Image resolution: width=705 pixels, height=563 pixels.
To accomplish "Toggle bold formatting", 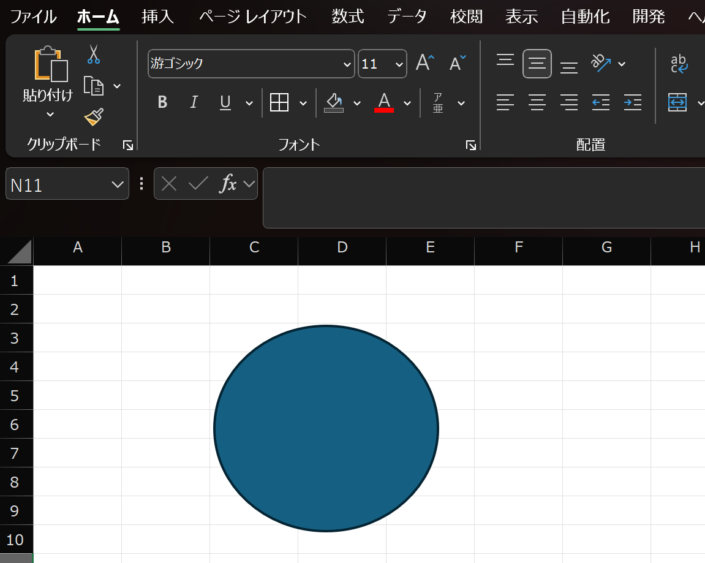I will tap(162, 103).
